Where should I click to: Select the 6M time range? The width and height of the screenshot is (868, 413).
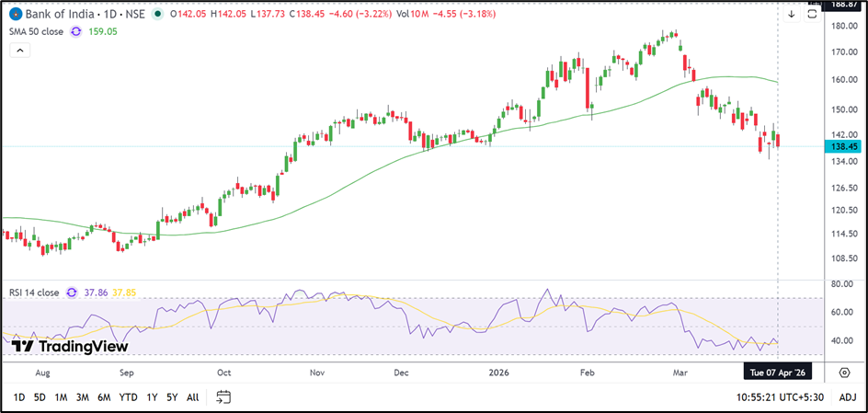pos(106,397)
